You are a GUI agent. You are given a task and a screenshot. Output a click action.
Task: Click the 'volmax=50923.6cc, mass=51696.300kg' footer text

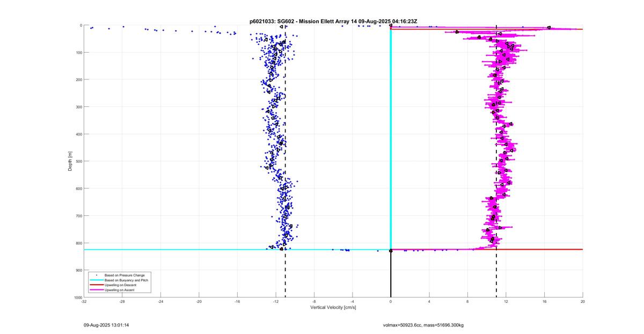[x=423, y=325]
